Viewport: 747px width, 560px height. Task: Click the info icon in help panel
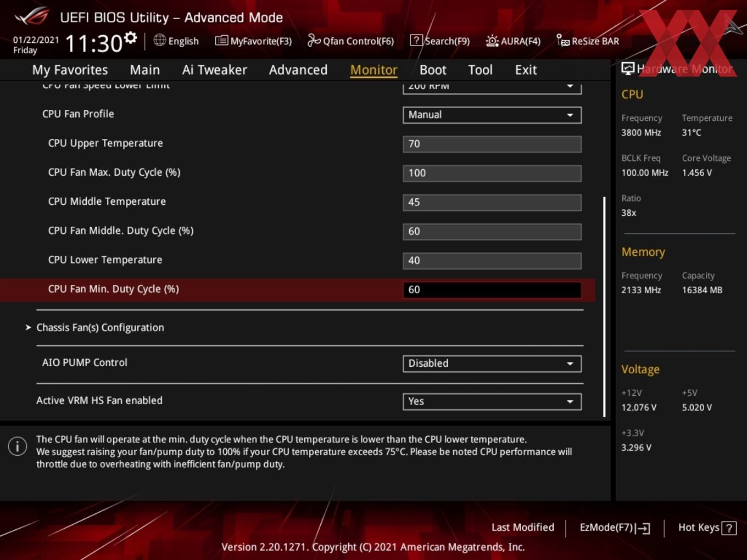[18, 446]
